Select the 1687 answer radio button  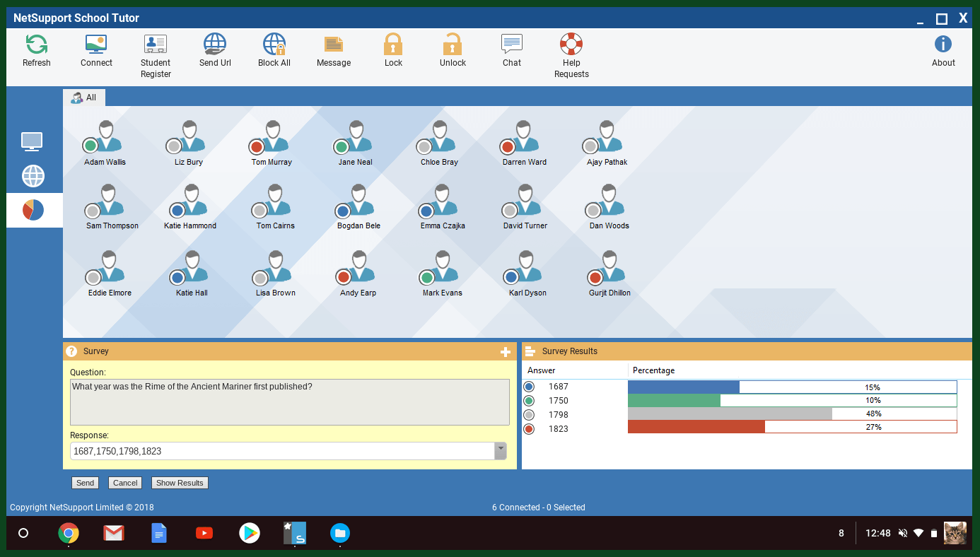(x=529, y=387)
